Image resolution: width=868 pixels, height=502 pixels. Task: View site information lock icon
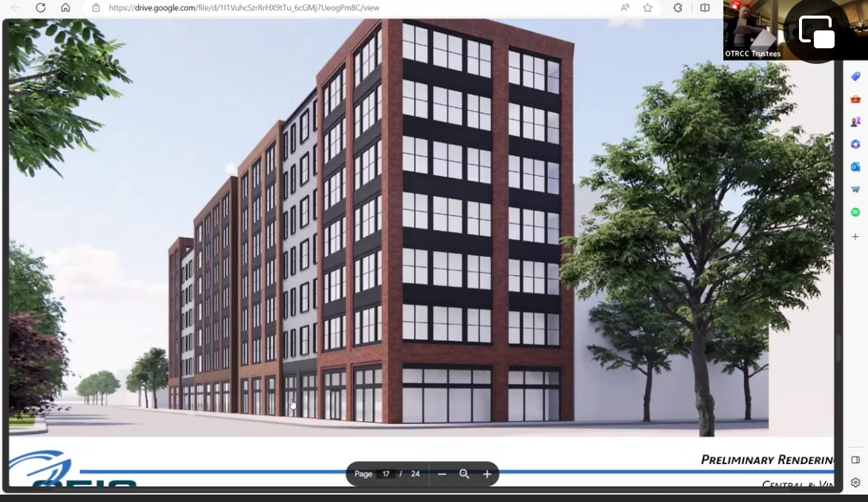pos(96,7)
